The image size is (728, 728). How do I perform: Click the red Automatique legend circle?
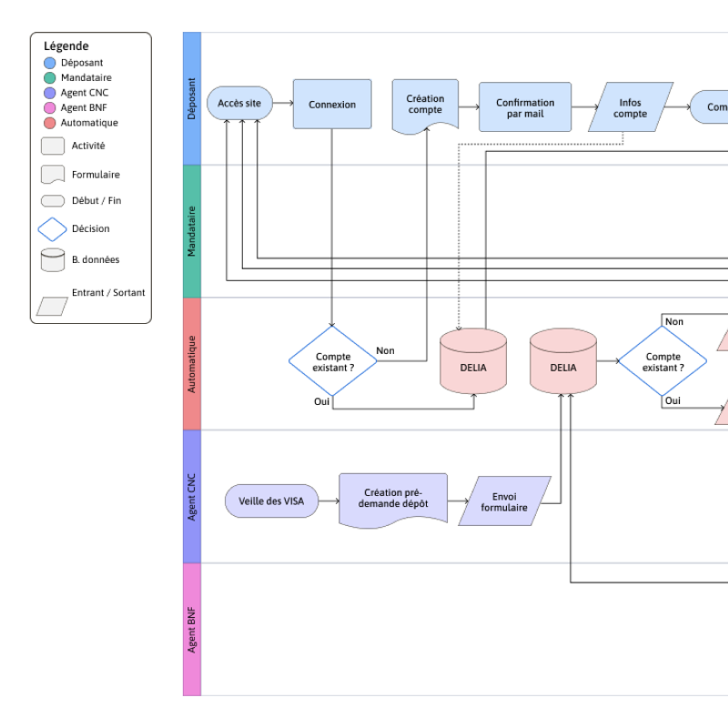(50, 123)
